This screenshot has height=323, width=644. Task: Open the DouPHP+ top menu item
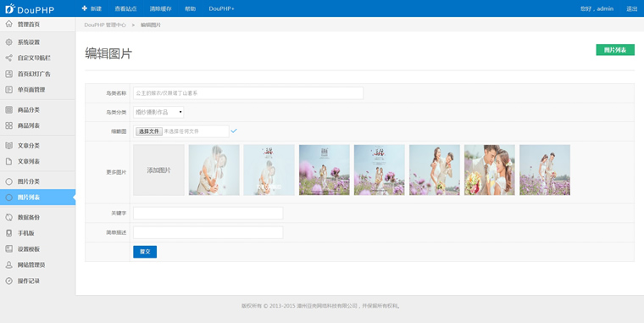(x=221, y=8)
